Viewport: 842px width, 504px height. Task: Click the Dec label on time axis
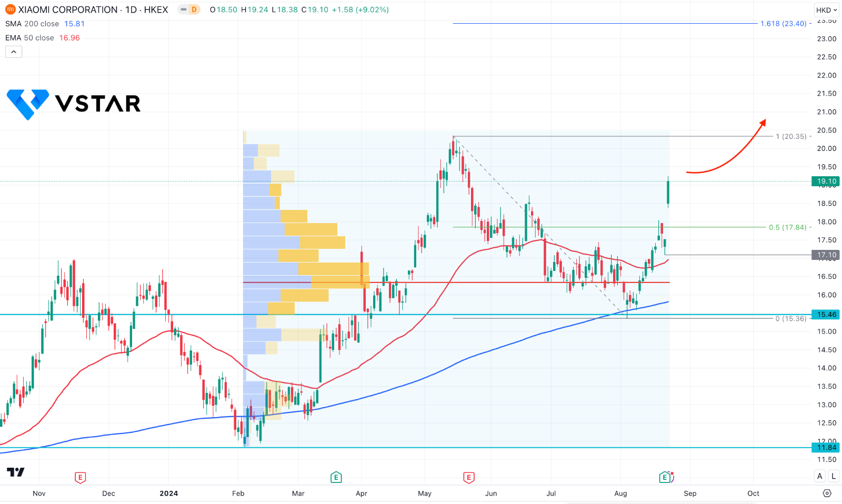tap(108, 493)
